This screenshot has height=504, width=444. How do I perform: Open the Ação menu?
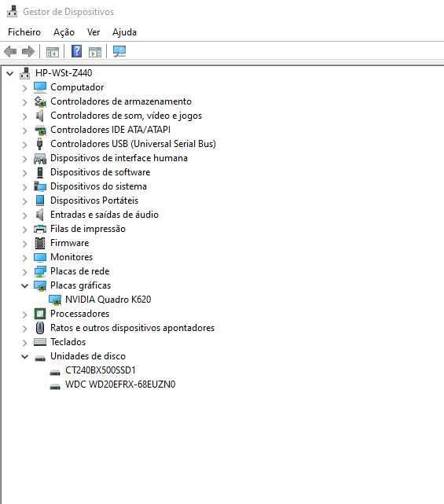click(64, 32)
